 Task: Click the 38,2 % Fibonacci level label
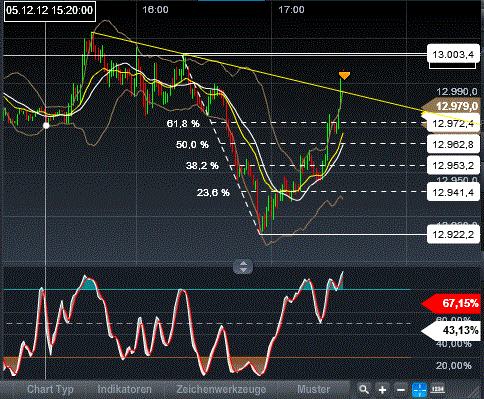[x=202, y=165]
